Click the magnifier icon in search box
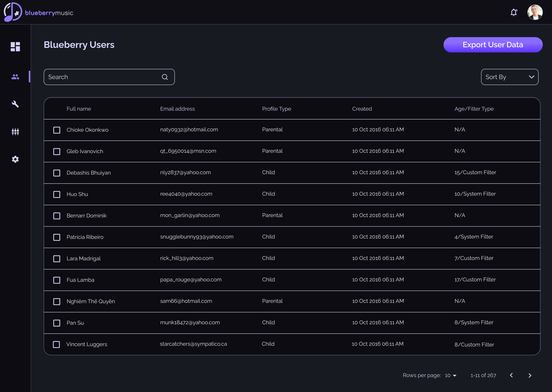Viewport: 552px width, 392px height. coord(165,77)
